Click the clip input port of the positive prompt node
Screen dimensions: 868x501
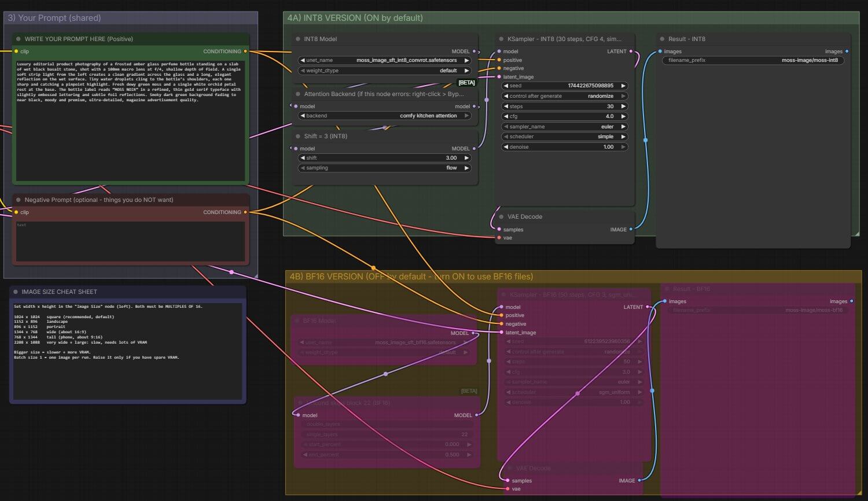[x=16, y=51]
